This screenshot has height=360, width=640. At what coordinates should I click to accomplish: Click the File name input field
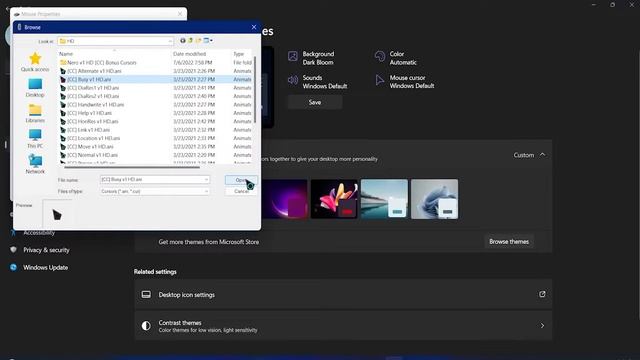[x=152, y=180]
